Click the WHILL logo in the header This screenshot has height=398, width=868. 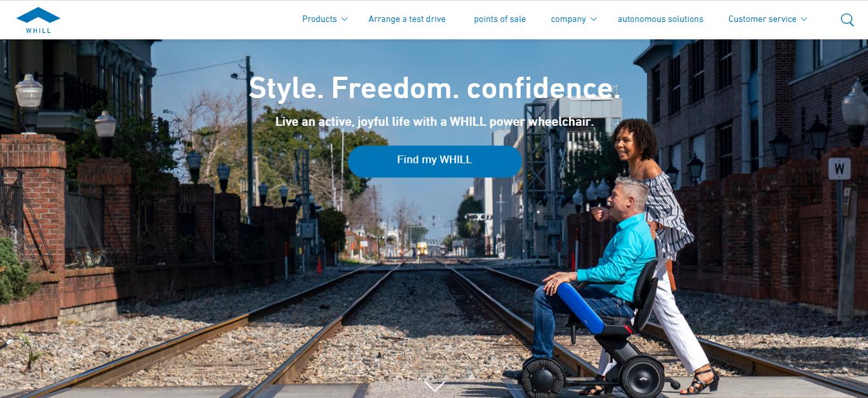click(39, 20)
